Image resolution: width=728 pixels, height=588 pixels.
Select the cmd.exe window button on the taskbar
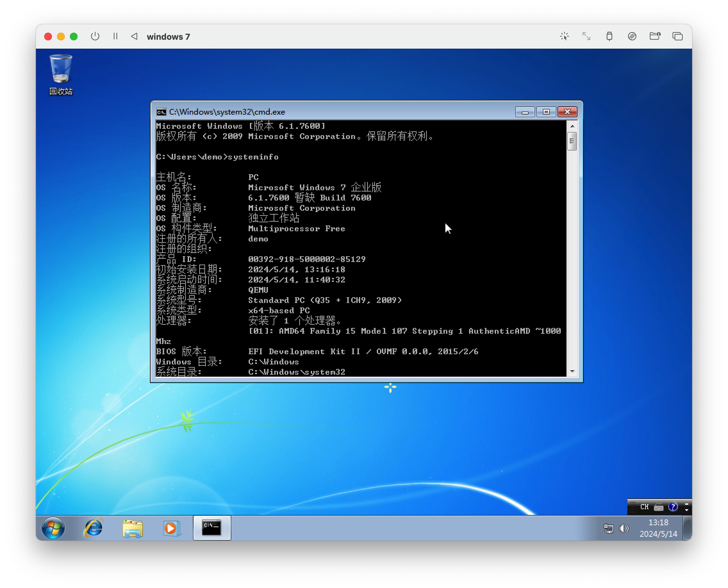[211, 527]
